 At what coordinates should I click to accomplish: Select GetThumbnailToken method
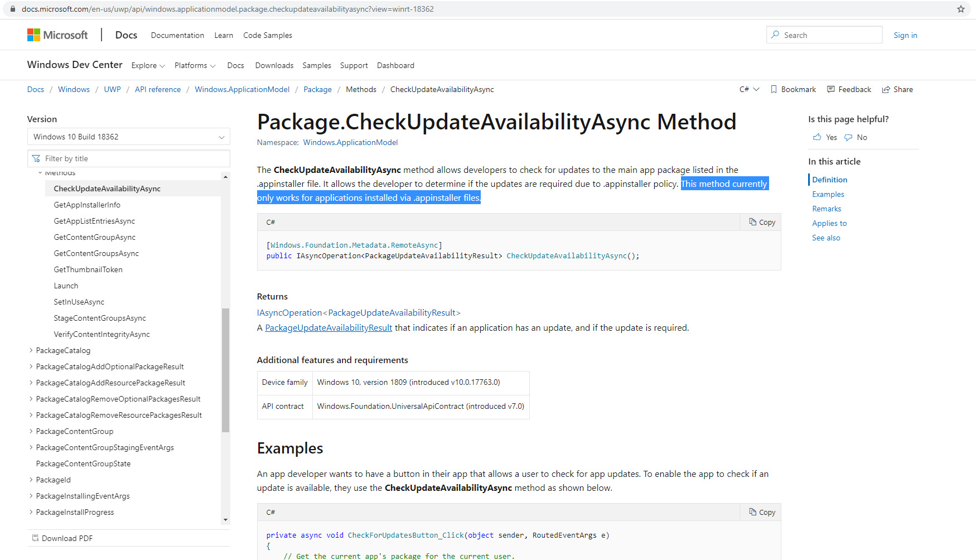(88, 269)
